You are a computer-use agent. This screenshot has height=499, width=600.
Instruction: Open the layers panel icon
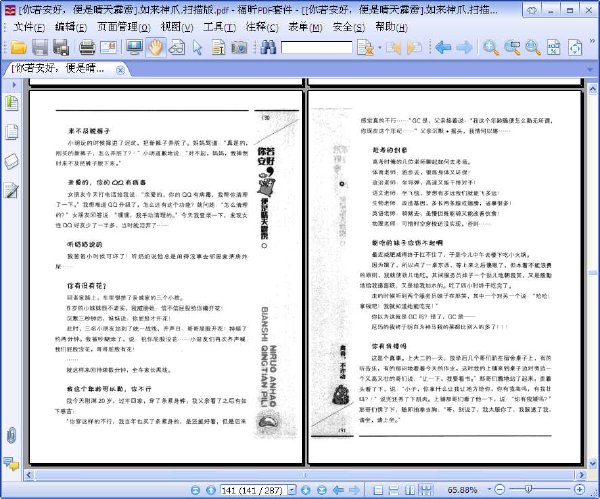coord(11,161)
